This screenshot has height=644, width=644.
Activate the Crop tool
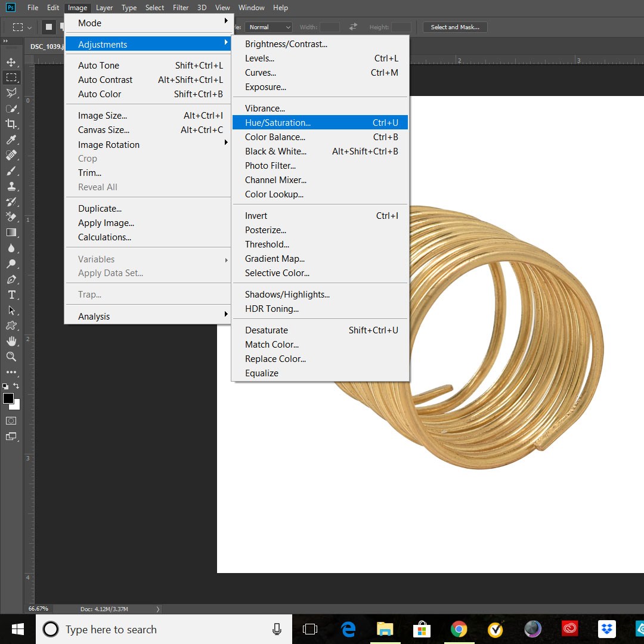tap(11, 123)
